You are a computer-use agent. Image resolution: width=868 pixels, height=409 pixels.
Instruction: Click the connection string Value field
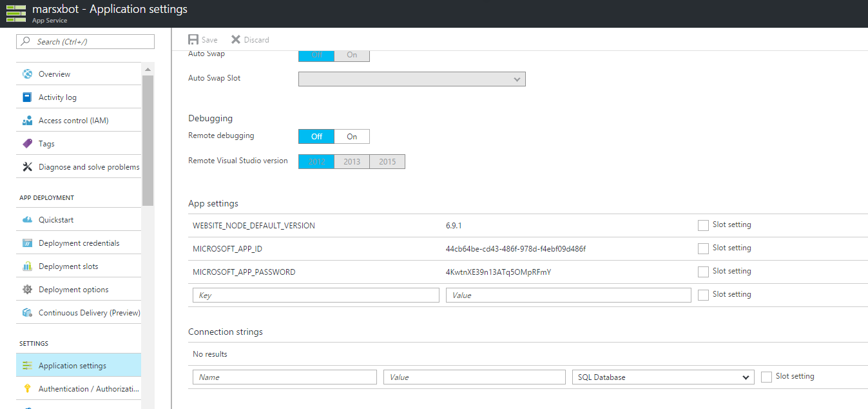tap(474, 377)
